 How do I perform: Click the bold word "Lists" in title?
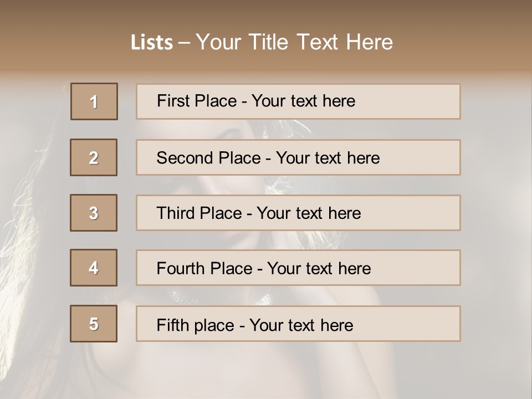(x=152, y=43)
